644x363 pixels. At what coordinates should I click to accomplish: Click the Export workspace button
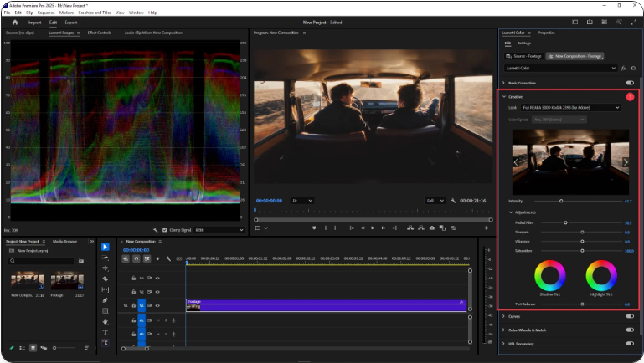(71, 23)
